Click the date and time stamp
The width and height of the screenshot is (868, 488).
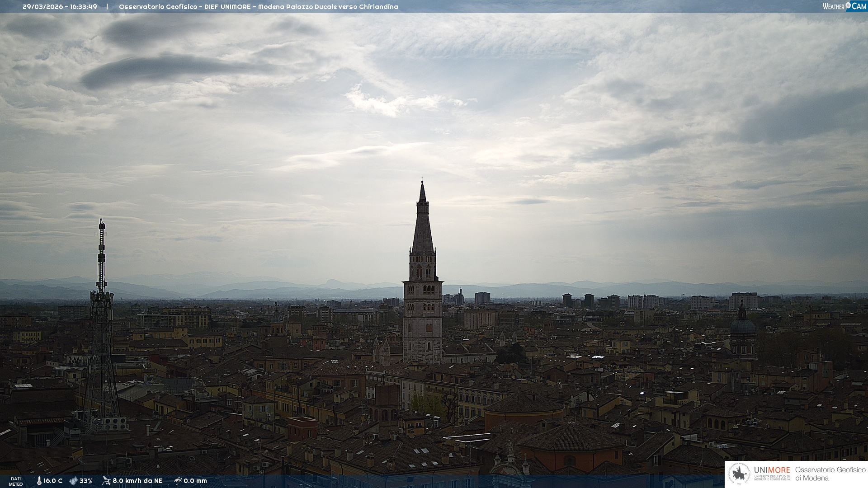pos(60,7)
